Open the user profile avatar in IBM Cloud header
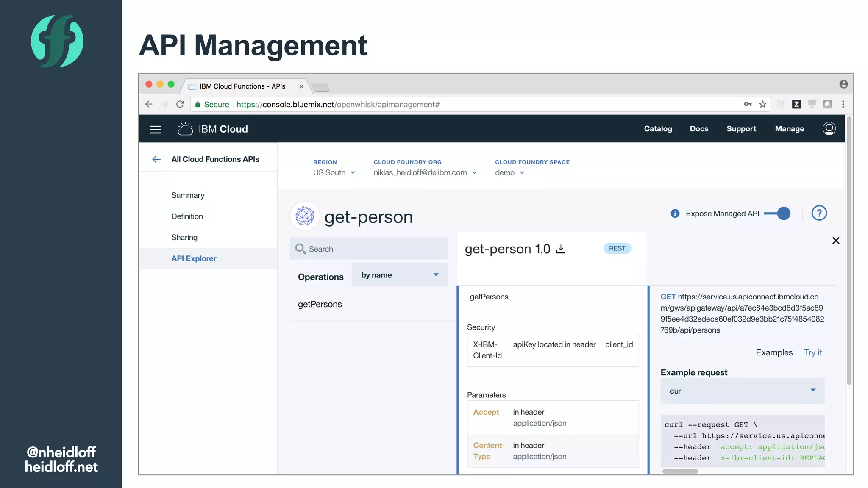This screenshot has width=868, height=488. coord(829,128)
